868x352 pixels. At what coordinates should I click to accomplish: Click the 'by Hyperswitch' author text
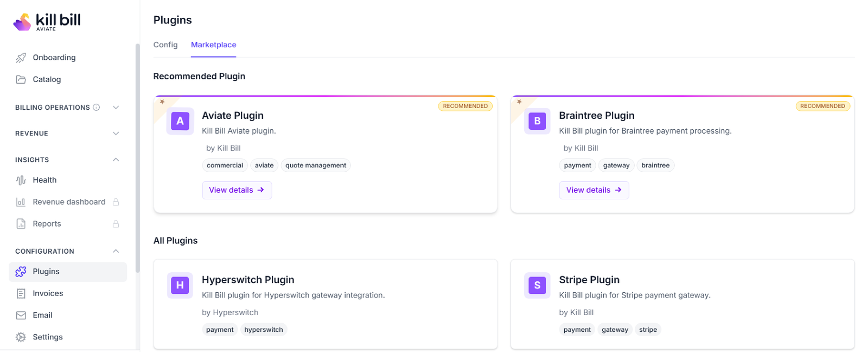tap(230, 312)
